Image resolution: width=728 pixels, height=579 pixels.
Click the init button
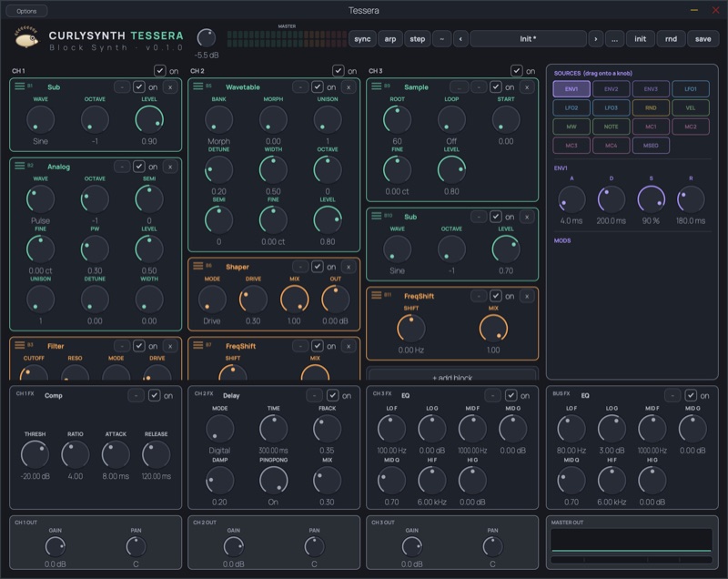point(641,39)
